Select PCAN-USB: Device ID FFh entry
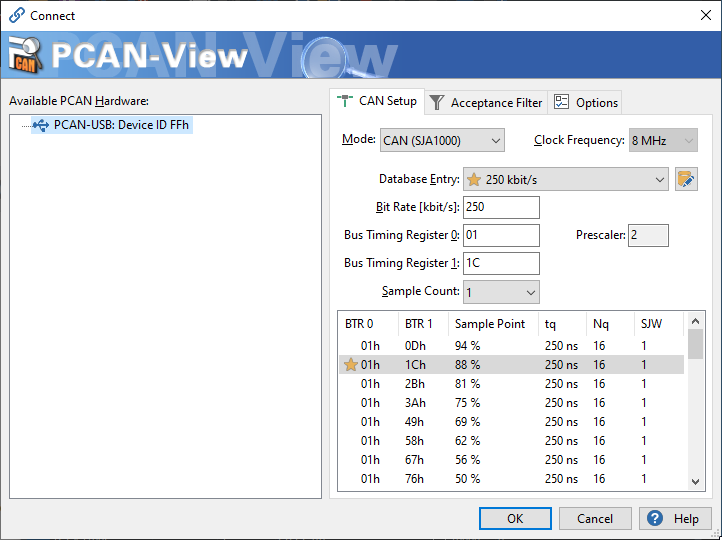The height and width of the screenshot is (540, 722). click(x=121, y=125)
